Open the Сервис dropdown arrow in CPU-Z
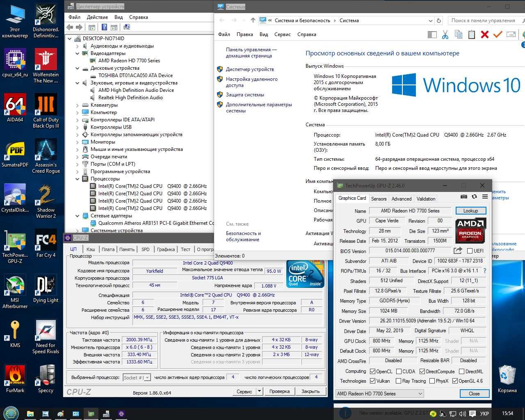 pyautogui.click(x=259, y=391)
